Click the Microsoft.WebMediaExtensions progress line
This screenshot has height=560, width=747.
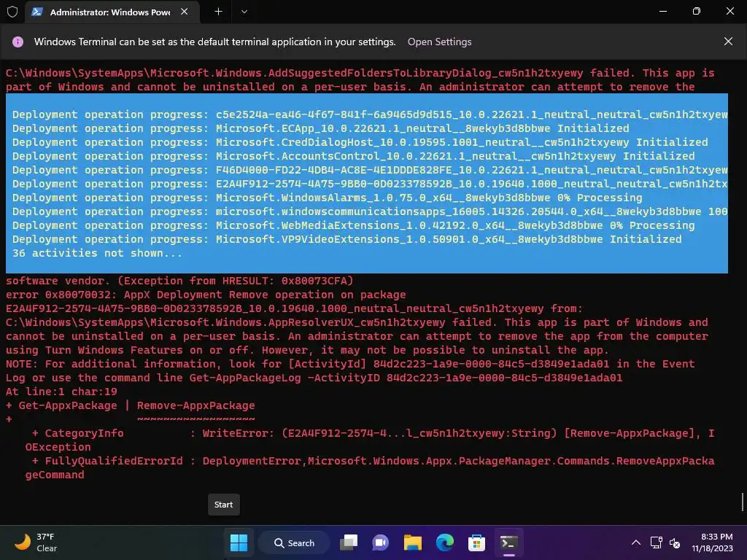[354, 226]
